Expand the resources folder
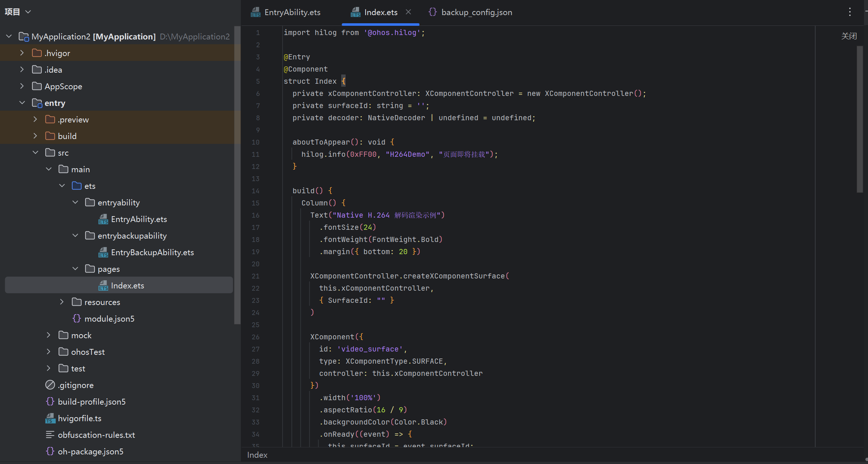The width and height of the screenshot is (868, 464). (x=62, y=302)
